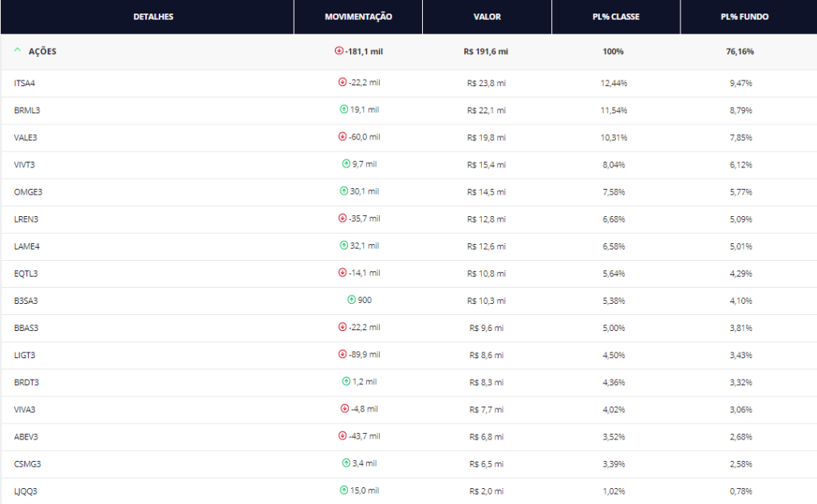Select ticker VALE3
The image size is (817, 504).
point(26,137)
